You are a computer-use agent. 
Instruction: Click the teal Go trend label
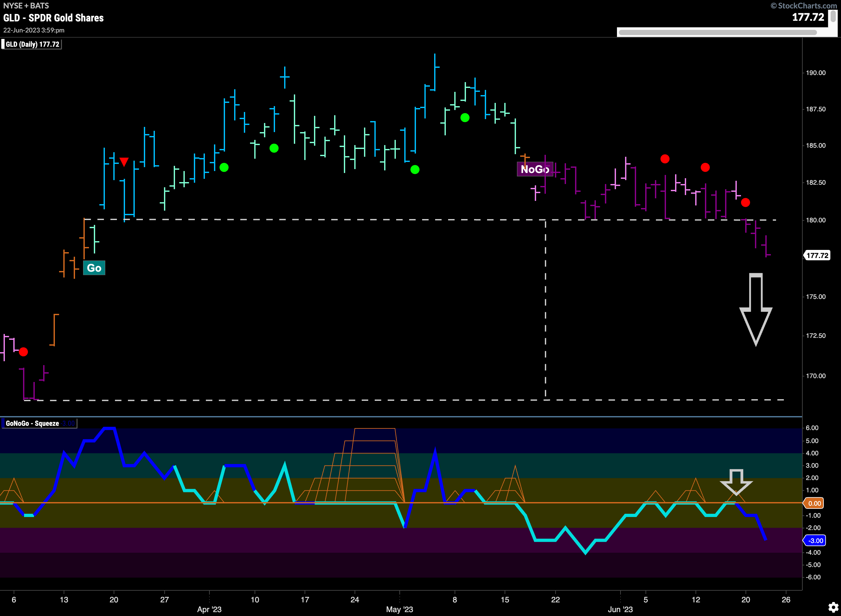coord(94,268)
